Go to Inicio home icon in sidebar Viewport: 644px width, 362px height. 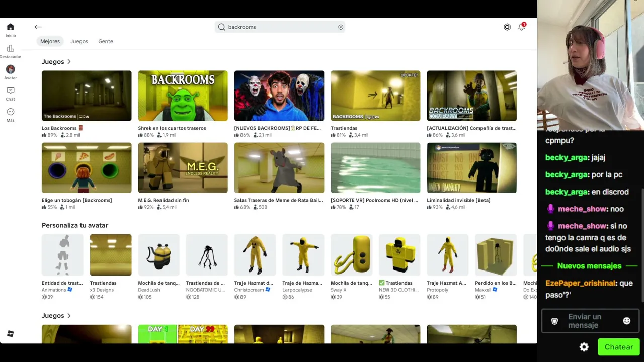click(x=10, y=27)
